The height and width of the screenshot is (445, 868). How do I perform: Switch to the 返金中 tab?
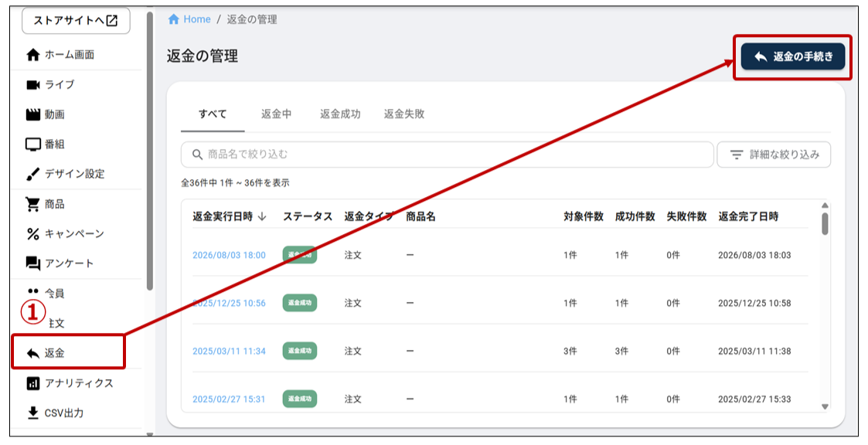tap(276, 114)
